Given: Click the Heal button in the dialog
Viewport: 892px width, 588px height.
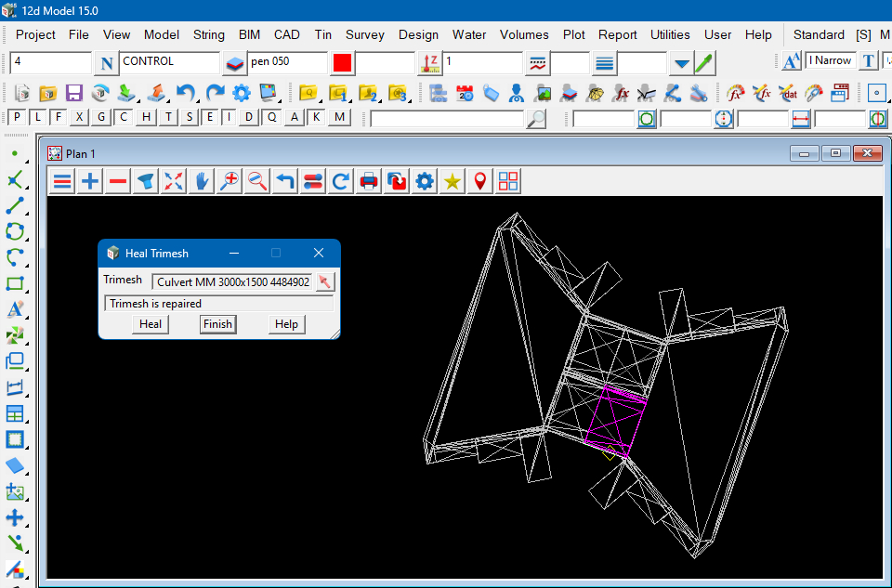Looking at the screenshot, I should click(151, 324).
